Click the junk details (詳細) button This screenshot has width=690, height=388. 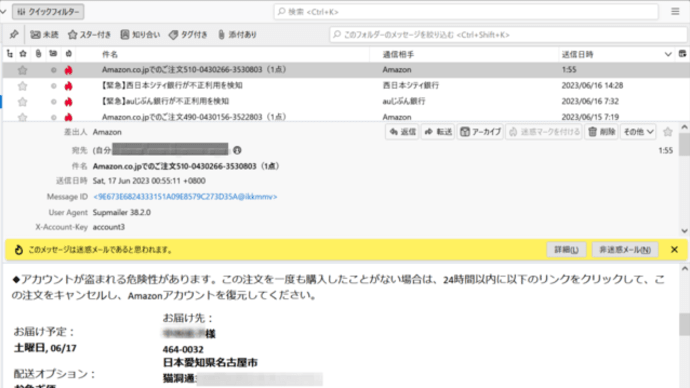(x=566, y=250)
